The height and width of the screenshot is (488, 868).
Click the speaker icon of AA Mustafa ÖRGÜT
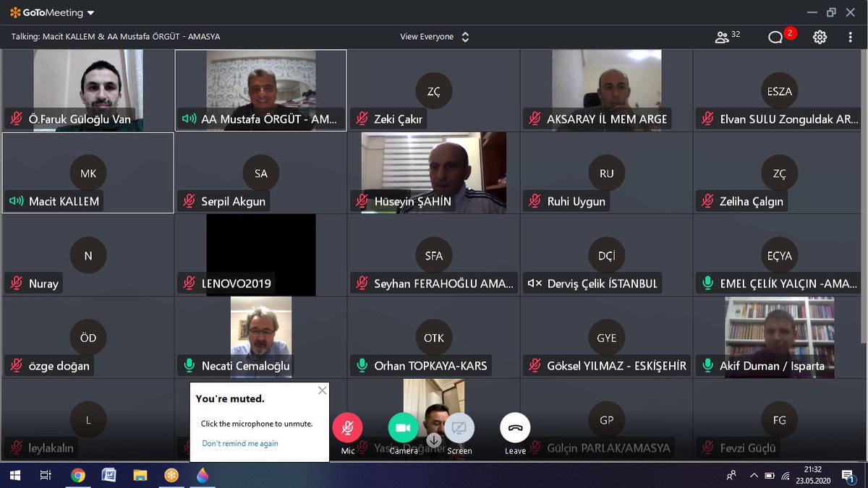click(190, 119)
